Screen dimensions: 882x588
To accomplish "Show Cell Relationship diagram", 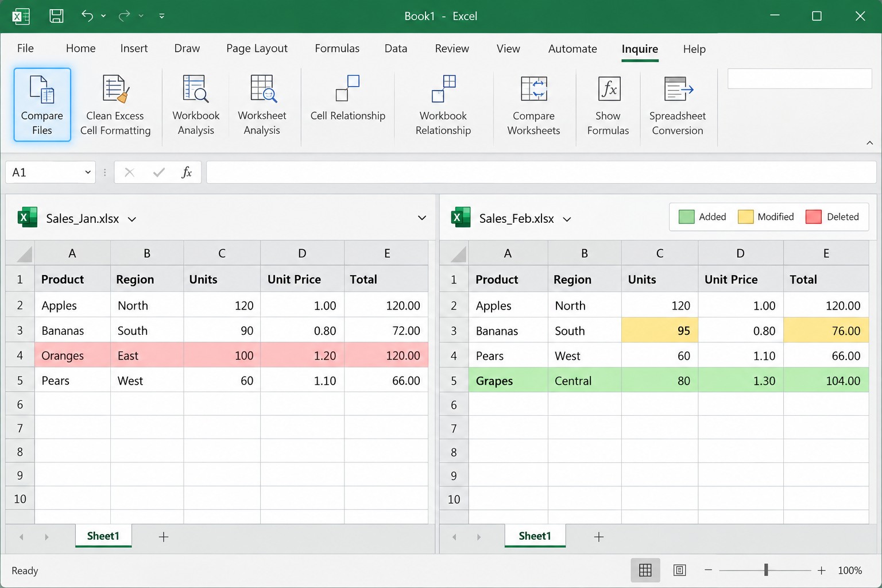I will pos(348,99).
